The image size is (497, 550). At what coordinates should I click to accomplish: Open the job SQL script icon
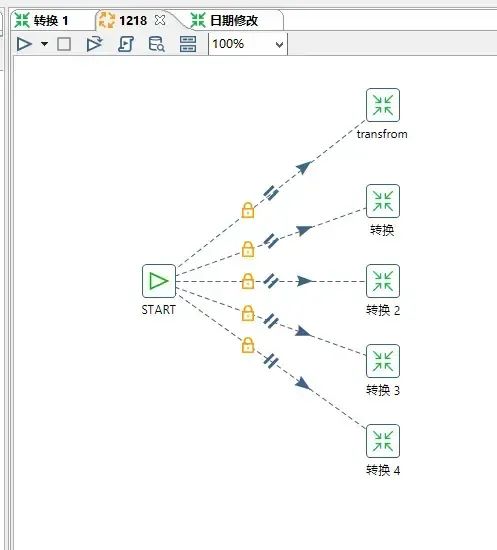(x=126, y=44)
